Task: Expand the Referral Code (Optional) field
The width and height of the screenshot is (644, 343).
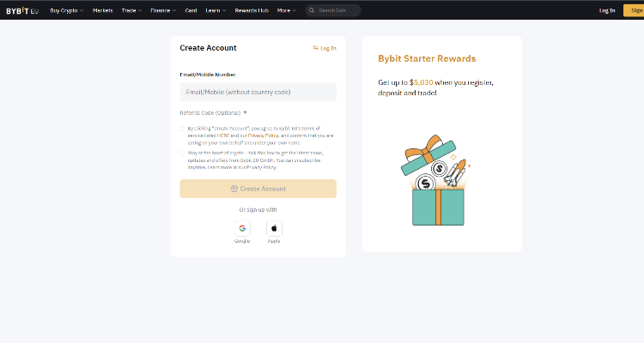Action: pos(213,112)
